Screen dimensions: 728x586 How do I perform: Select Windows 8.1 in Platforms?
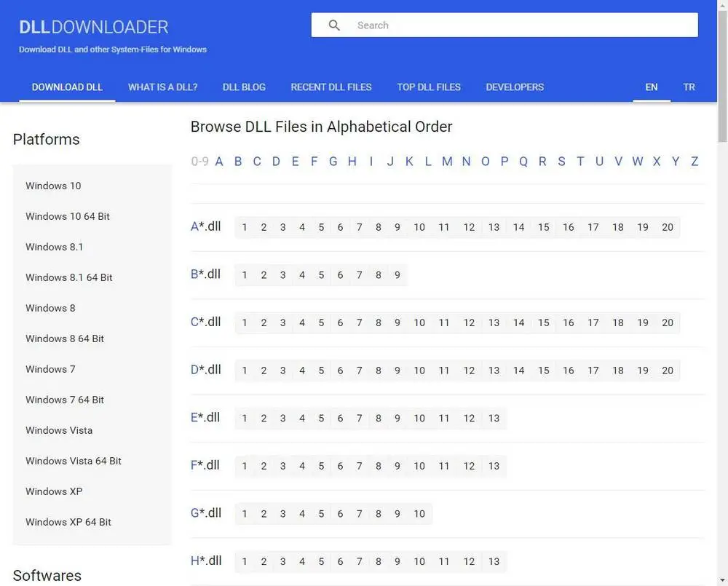[x=55, y=247]
